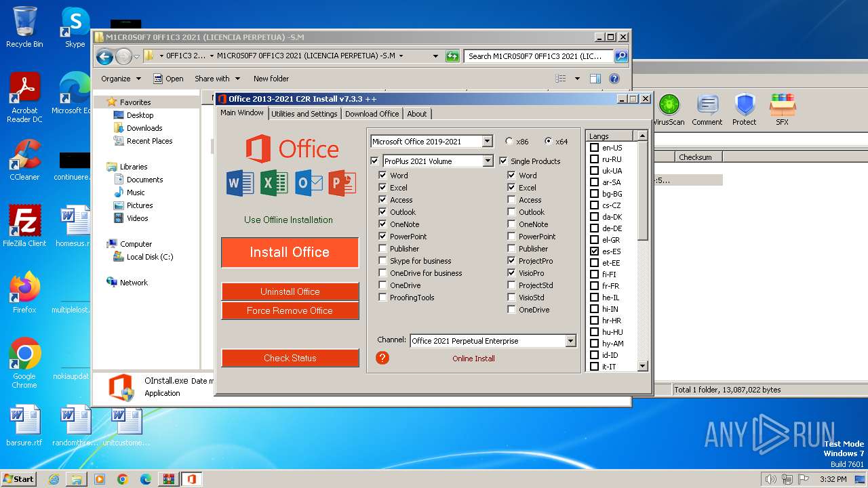The height and width of the screenshot is (488, 868).
Task: Click the Force Remove Office button
Action: coord(290,310)
